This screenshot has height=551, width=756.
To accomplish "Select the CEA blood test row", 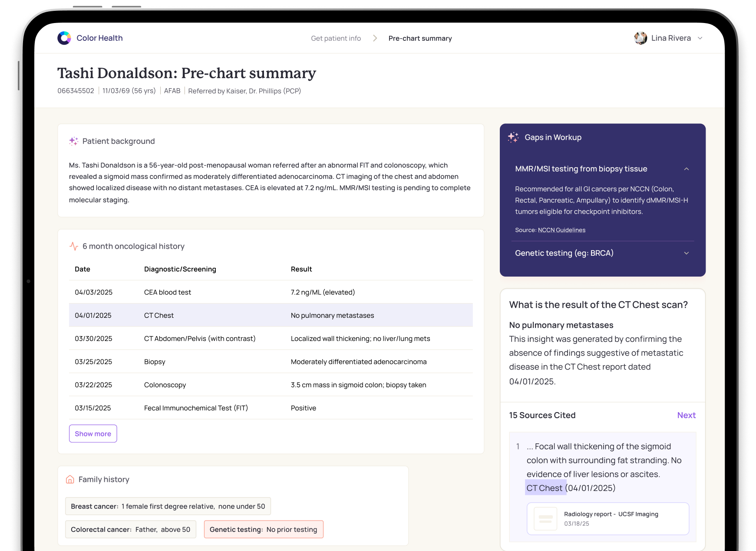I will pyautogui.click(x=271, y=292).
